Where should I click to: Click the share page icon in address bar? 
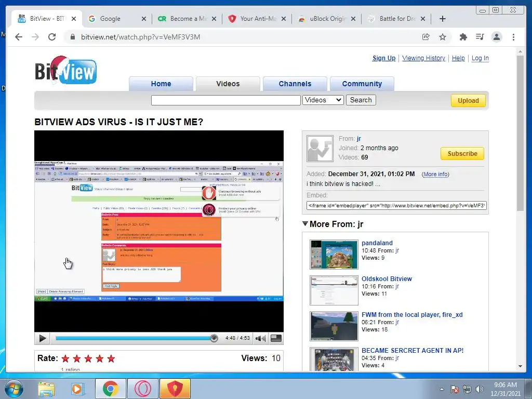coord(426,37)
